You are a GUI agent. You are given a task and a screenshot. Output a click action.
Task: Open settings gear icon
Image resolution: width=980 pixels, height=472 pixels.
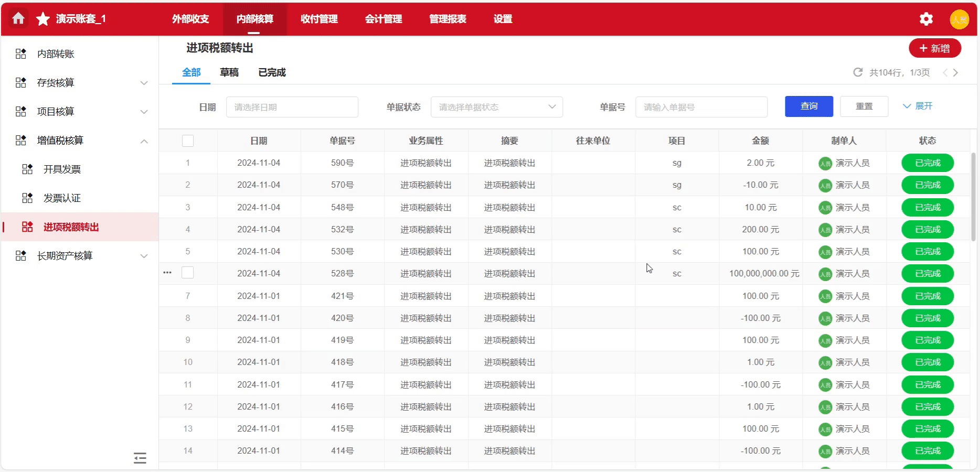click(926, 19)
